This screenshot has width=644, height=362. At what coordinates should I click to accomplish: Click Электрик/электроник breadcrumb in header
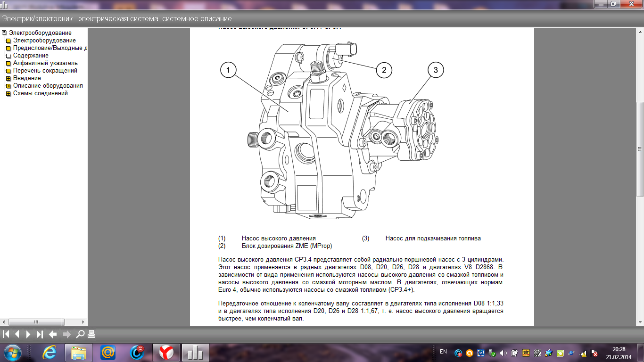tap(37, 19)
